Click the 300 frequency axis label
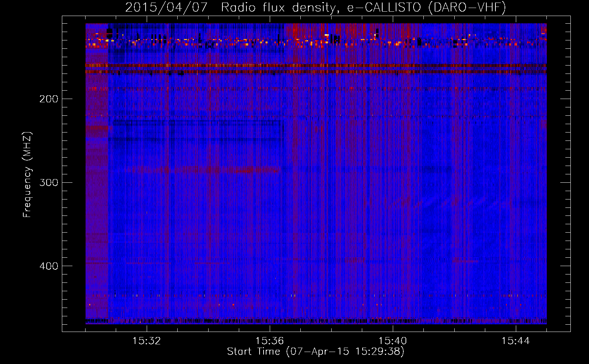The width and height of the screenshot is (589, 364). click(49, 182)
